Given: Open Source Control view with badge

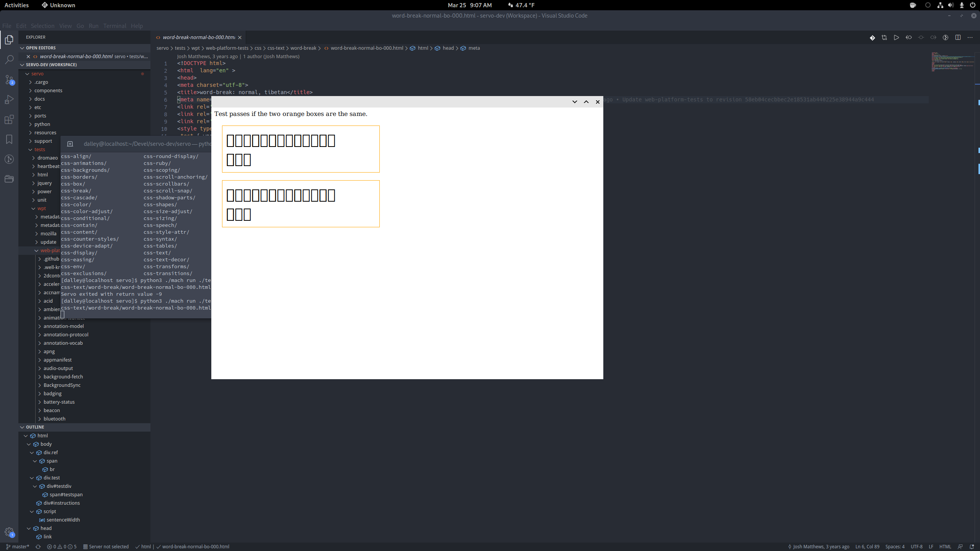Looking at the screenshot, I should tap(9, 80).
